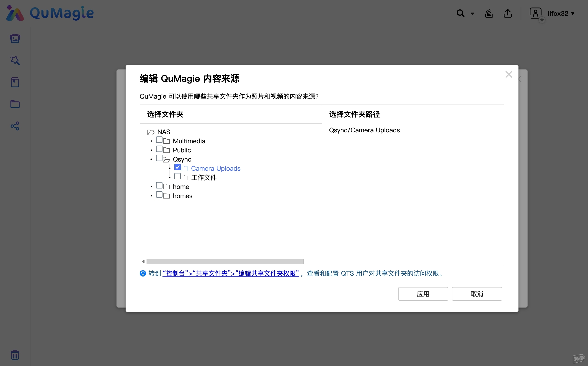
Task: Click the horizontal scrollbar in folder tree
Action: pos(225,261)
